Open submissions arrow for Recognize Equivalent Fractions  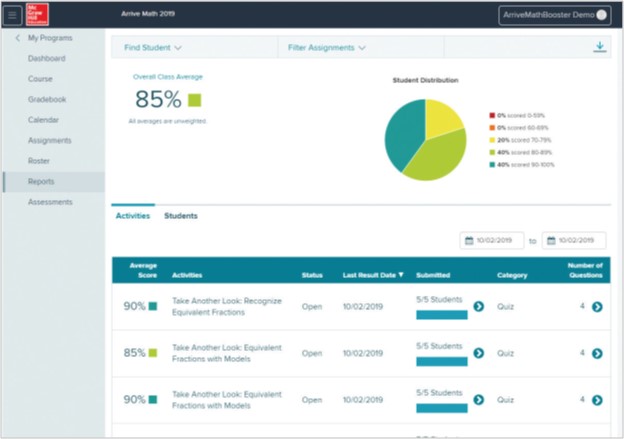(479, 306)
